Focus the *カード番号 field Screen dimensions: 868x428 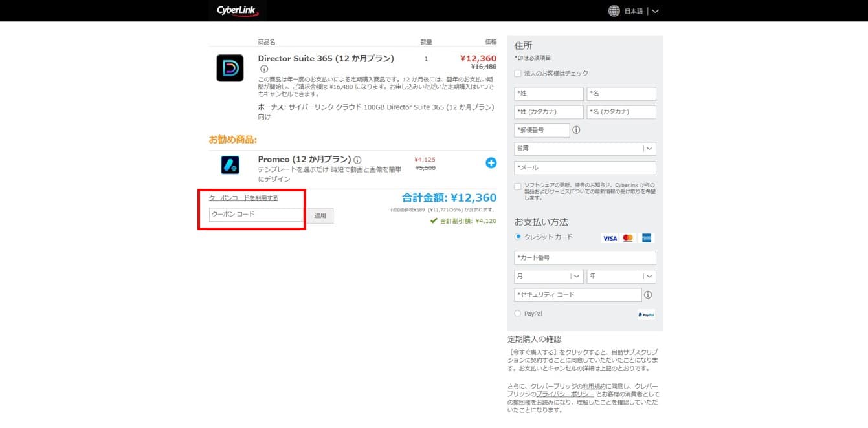(585, 257)
